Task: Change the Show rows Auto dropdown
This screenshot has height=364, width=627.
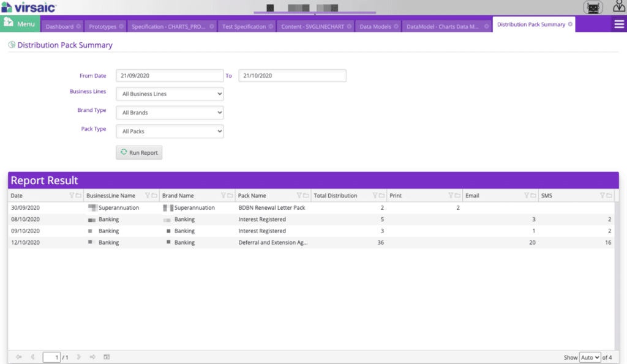Action: click(x=590, y=357)
